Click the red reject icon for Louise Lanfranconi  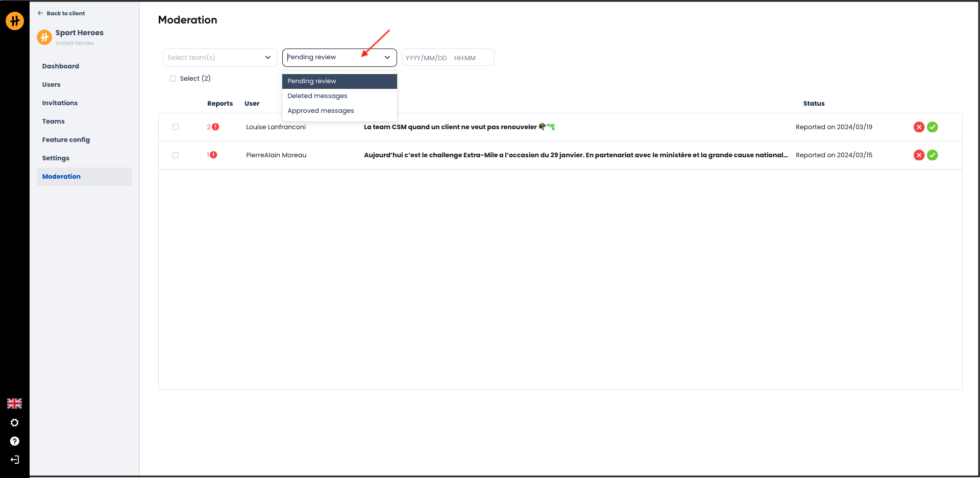(919, 127)
